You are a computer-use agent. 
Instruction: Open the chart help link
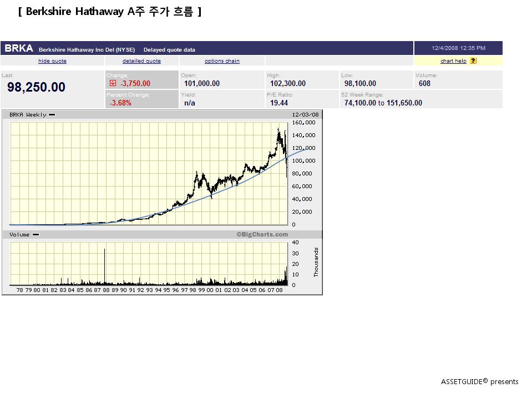[453, 61]
